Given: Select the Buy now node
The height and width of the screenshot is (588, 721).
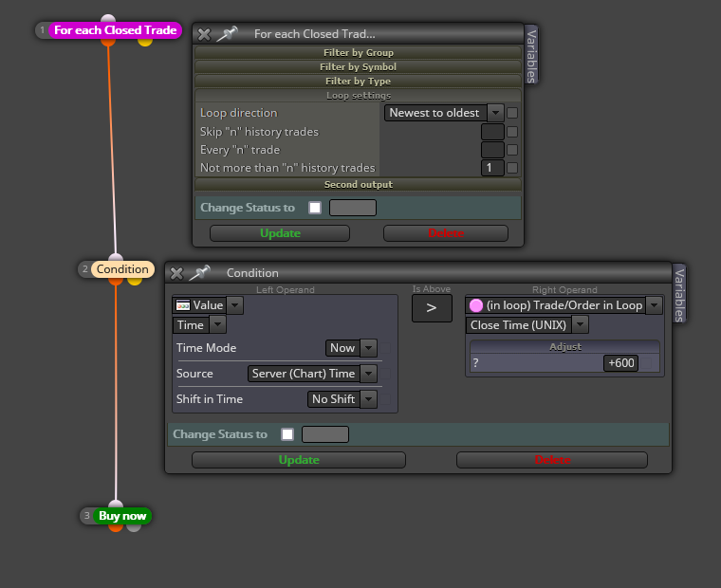Looking at the screenshot, I should click(122, 516).
